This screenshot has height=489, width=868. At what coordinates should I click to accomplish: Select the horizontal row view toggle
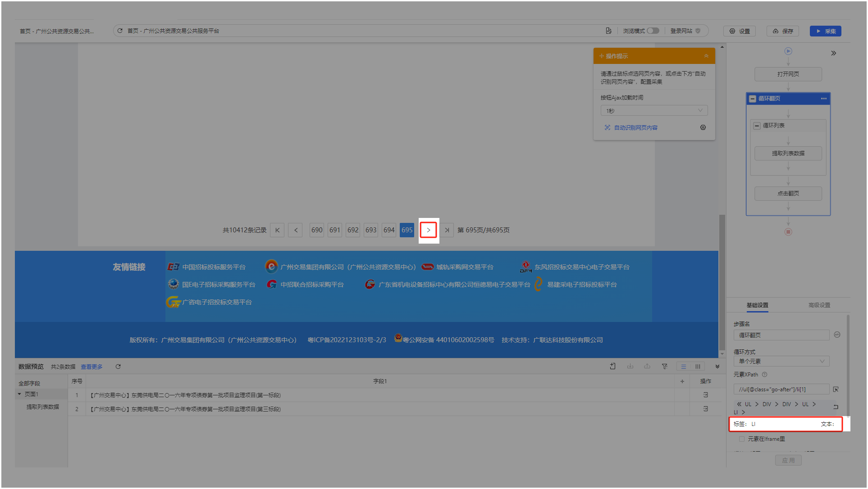(684, 367)
